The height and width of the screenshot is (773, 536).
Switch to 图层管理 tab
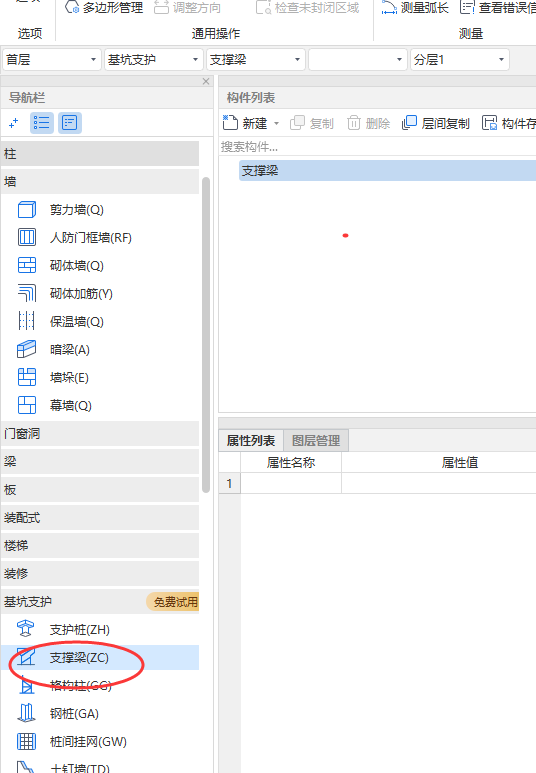(x=316, y=440)
